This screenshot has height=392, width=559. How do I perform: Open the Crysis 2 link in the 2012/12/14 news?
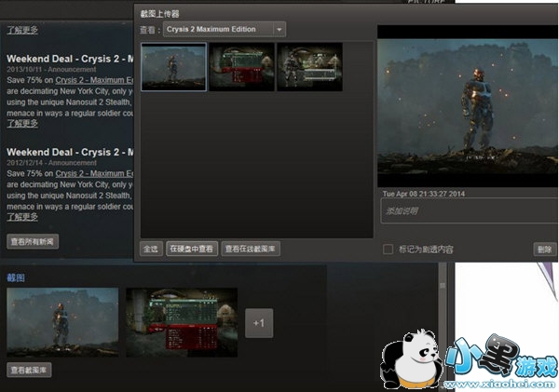pos(94,173)
